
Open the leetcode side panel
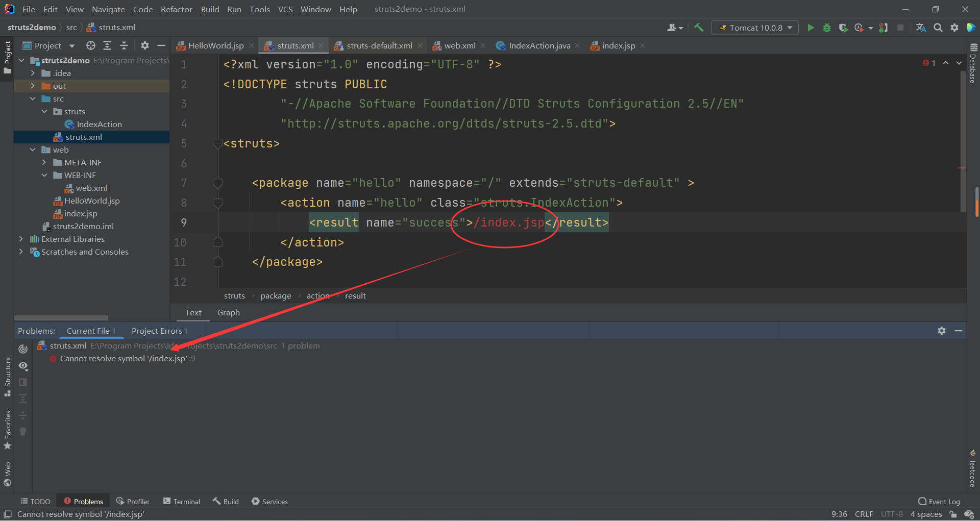(973, 468)
